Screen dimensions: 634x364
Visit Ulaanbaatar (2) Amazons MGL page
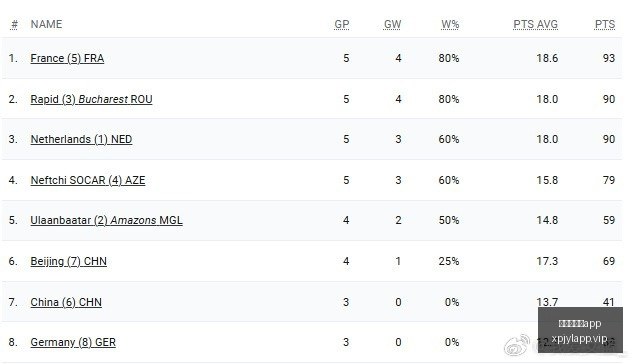[106, 220]
